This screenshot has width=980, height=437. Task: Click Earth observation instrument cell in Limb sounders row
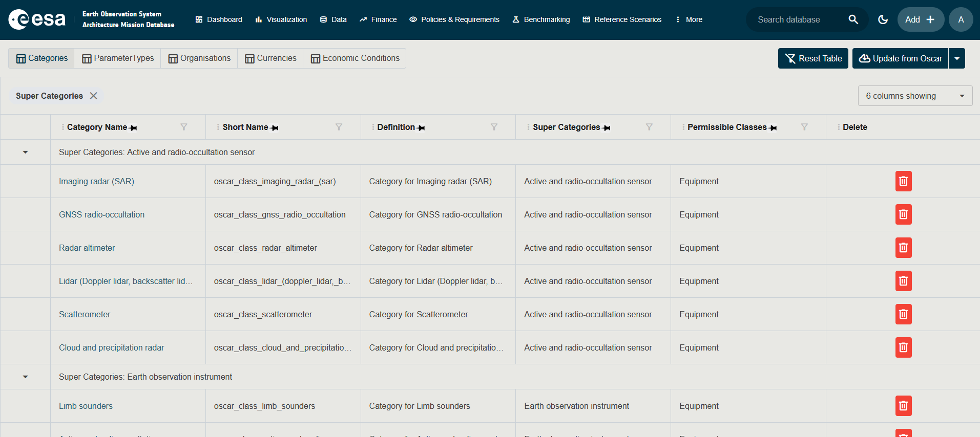tap(593, 406)
